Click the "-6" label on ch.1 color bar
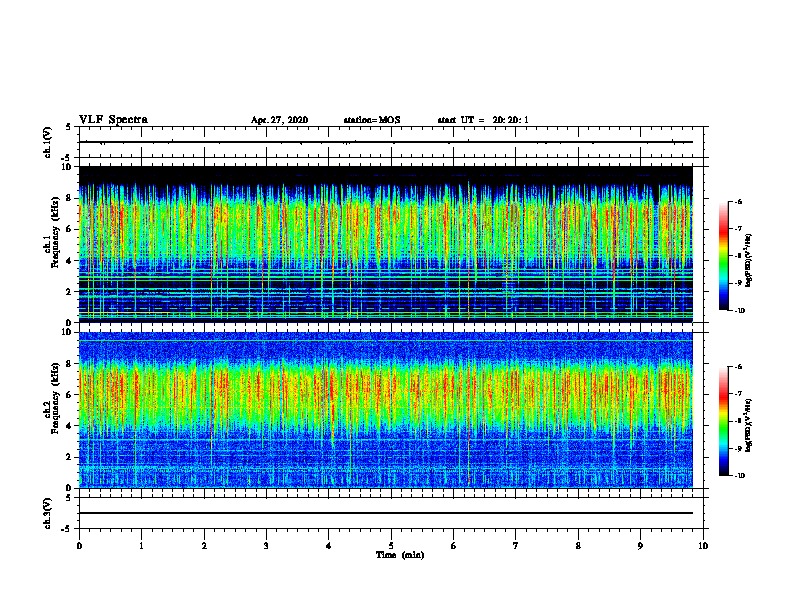 tap(738, 201)
